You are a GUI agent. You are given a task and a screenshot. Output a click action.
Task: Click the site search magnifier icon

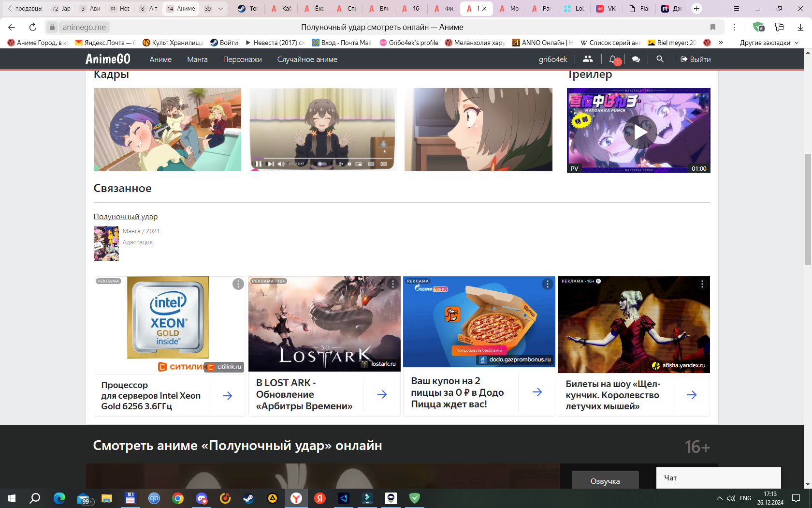(x=660, y=59)
